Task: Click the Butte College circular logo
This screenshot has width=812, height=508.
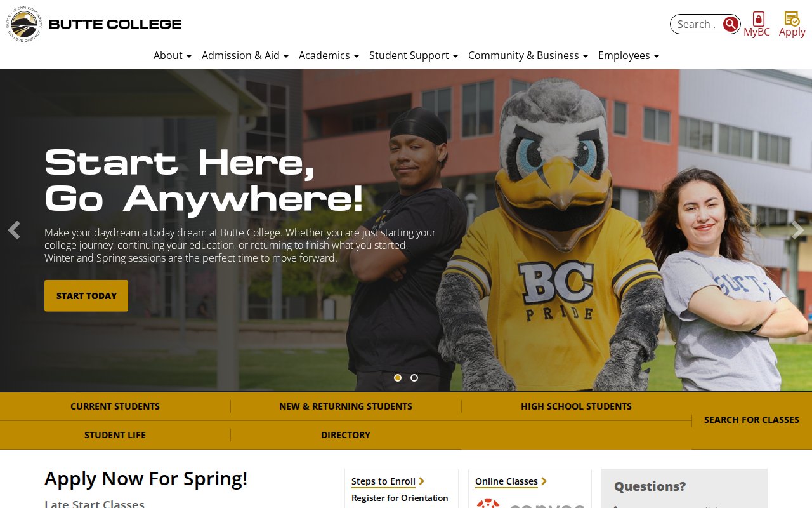Action: pyautogui.click(x=24, y=24)
